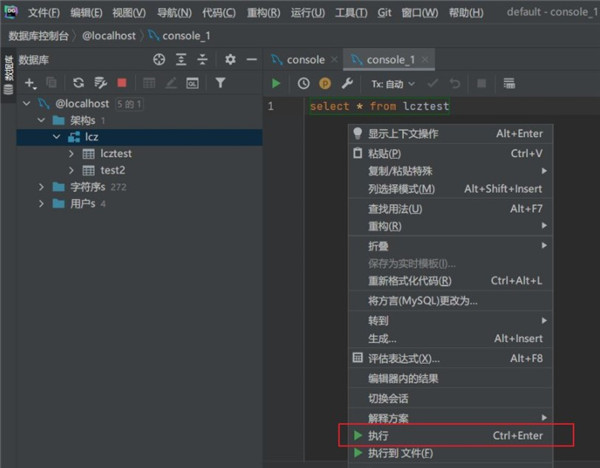Open the 重构(R) menu in menu bar
Viewport: 600px width, 468px height.
click(264, 13)
